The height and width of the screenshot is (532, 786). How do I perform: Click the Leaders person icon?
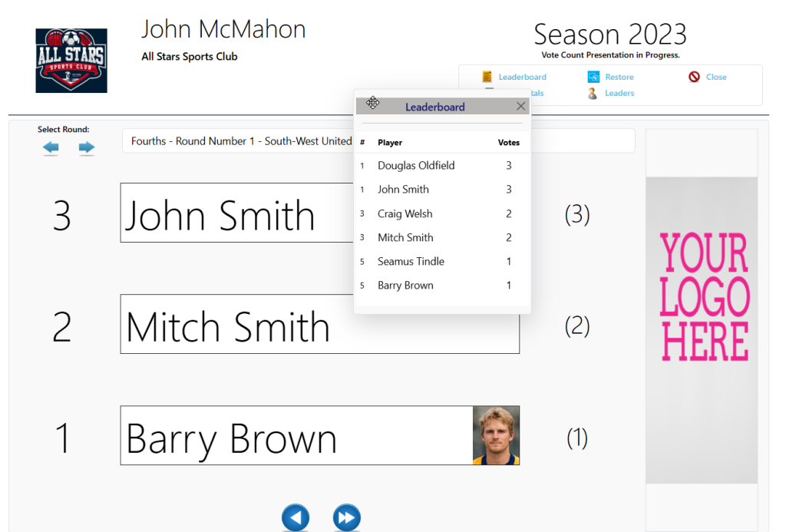pos(593,93)
